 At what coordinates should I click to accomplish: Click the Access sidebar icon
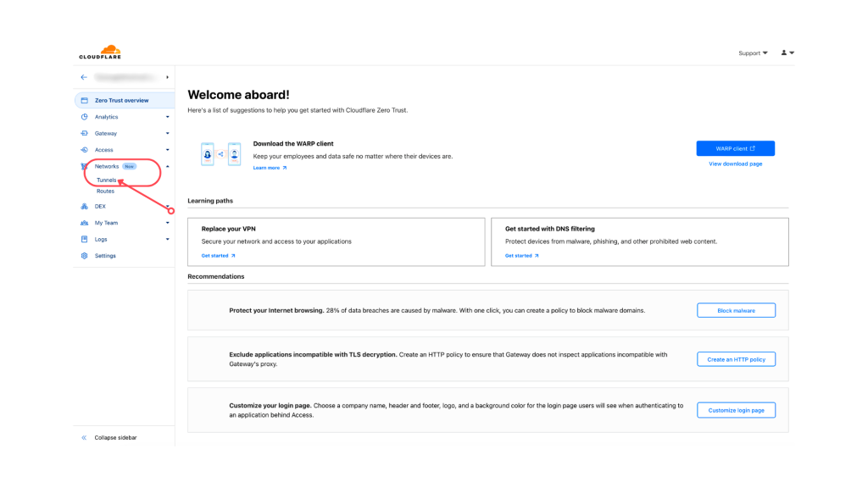(84, 150)
